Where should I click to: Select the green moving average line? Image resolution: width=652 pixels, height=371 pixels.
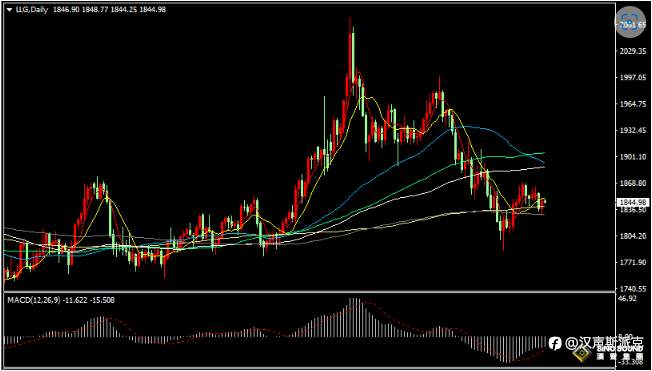pyautogui.click(x=499, y=156)
